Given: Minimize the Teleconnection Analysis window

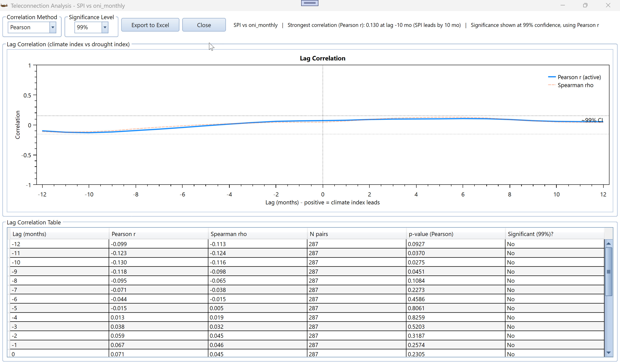Looking at the screenshot, I should click(563, 5).
